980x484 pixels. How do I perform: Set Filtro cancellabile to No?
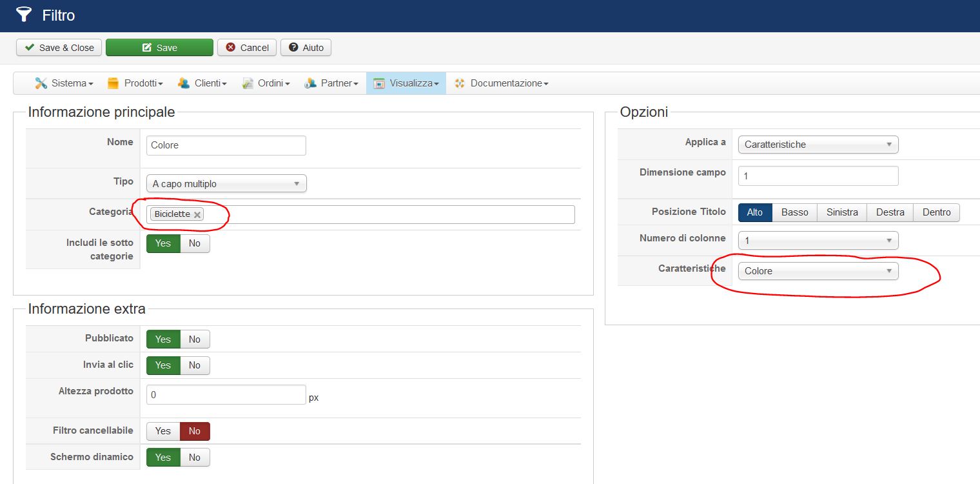click(x=195, y=431)
